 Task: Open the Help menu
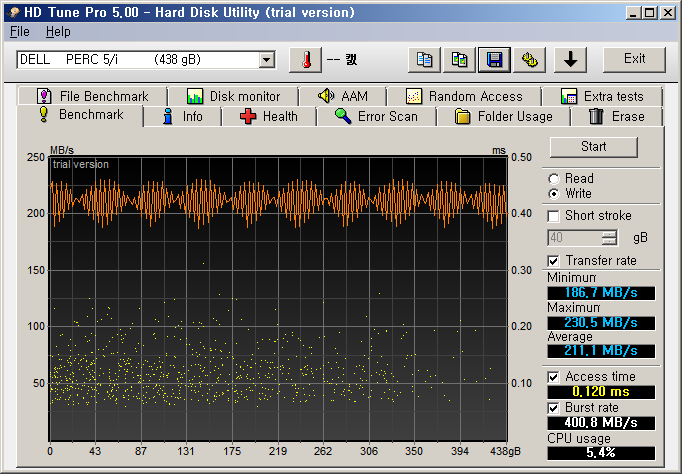click(x=58, y=32)
